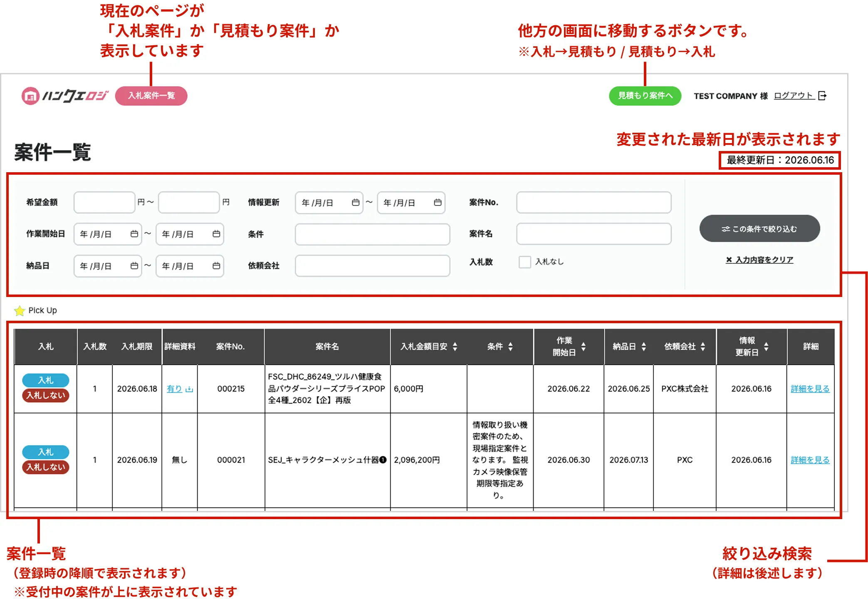Open calendar icon for 納品日 end date
This screenshot has height=599, width=868.
tap(216, 266)
